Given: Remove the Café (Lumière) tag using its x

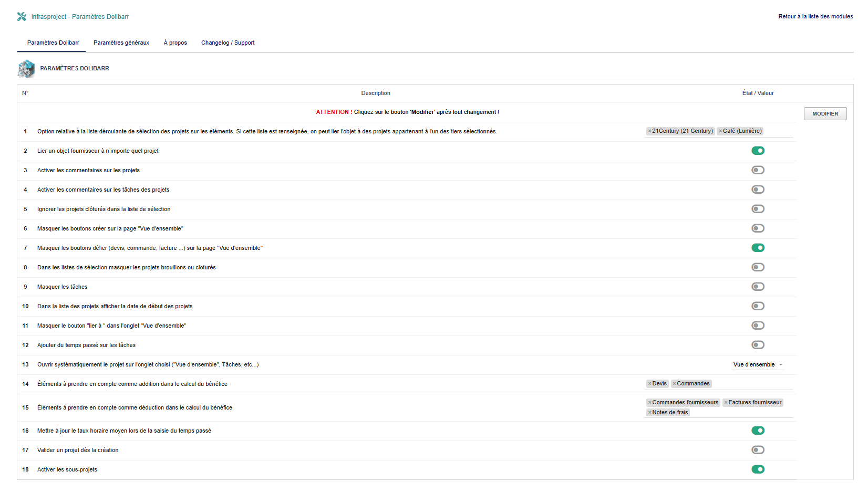Looking at the screenshot, I should 720,131.
